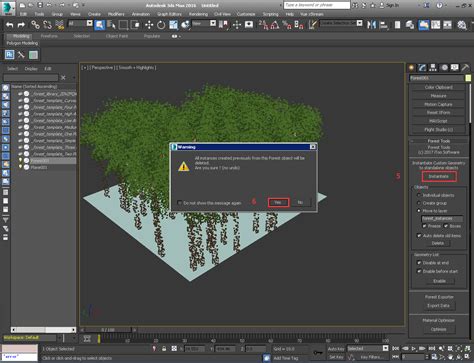
Task: Toggle the Window/Crossing selection icon
Action: (135, 25)
